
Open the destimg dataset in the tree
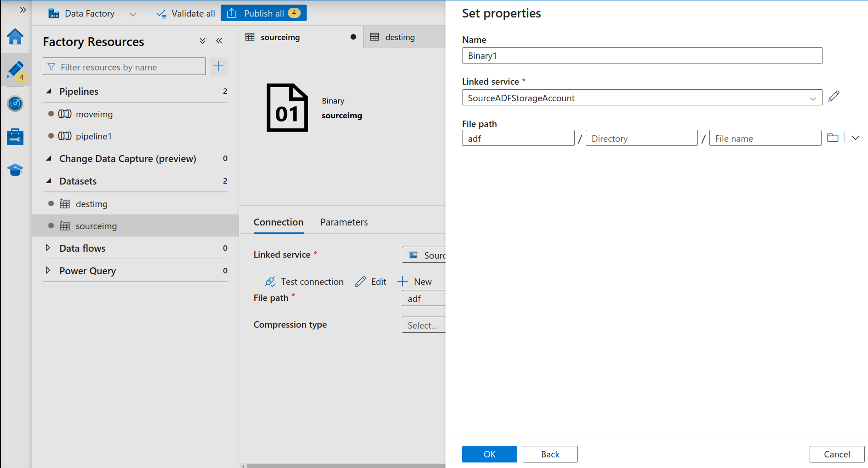point(91,204)
